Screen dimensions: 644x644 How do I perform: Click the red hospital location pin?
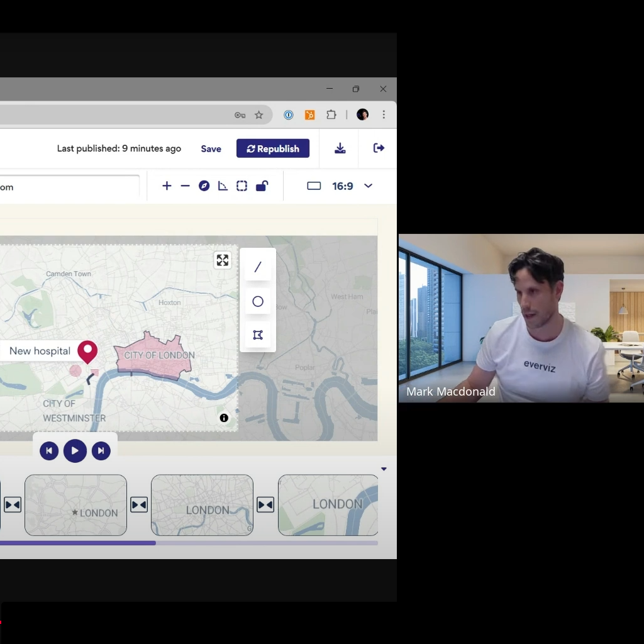tap(87, 352)
